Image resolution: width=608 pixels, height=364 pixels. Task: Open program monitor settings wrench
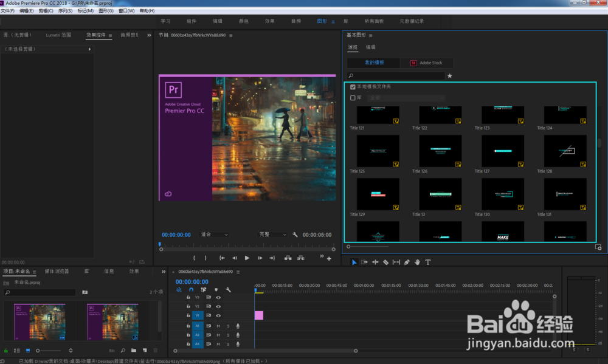295,235
